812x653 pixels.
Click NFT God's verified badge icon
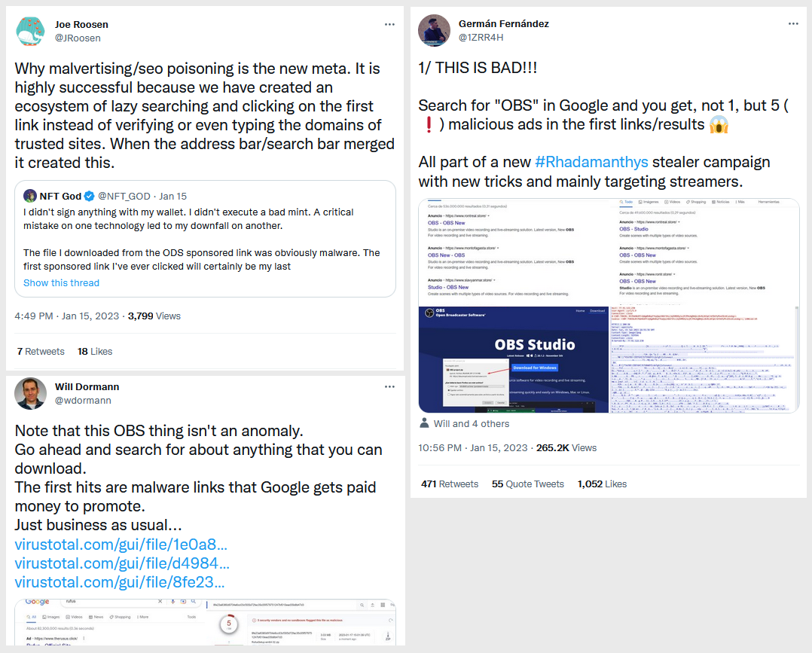tap(89, 197)
